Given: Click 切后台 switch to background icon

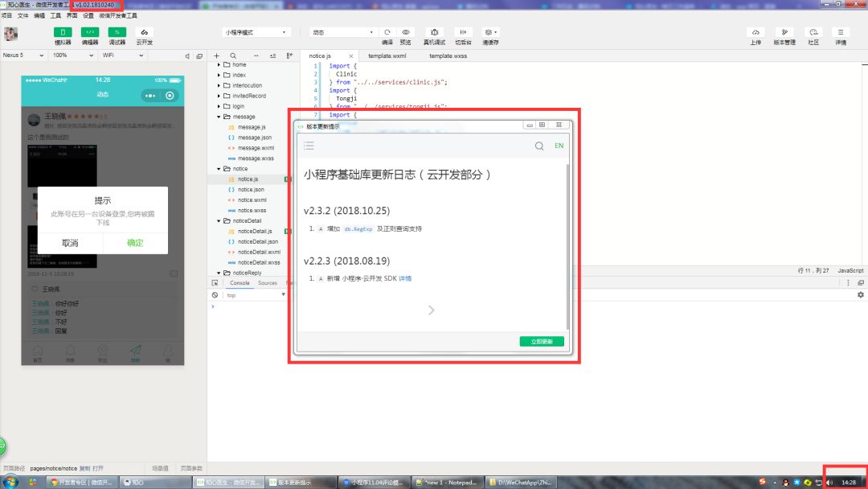Looking at the screenshot, I should coord(464,32).
